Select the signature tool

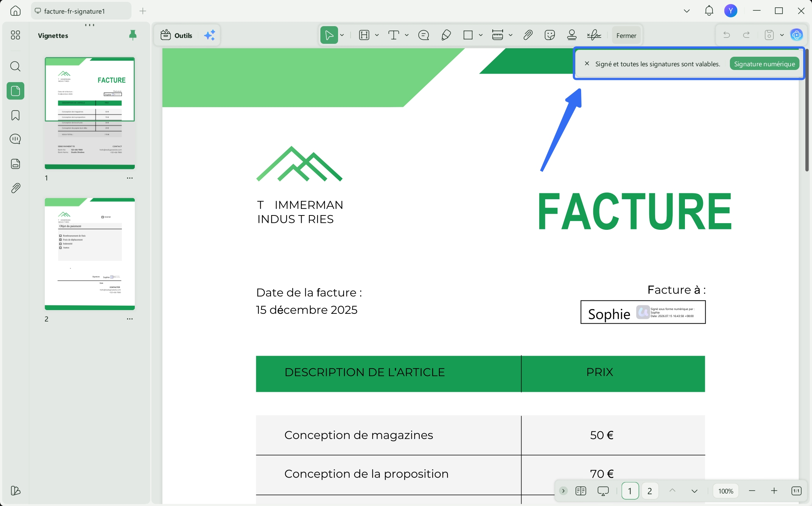(594, 35)
